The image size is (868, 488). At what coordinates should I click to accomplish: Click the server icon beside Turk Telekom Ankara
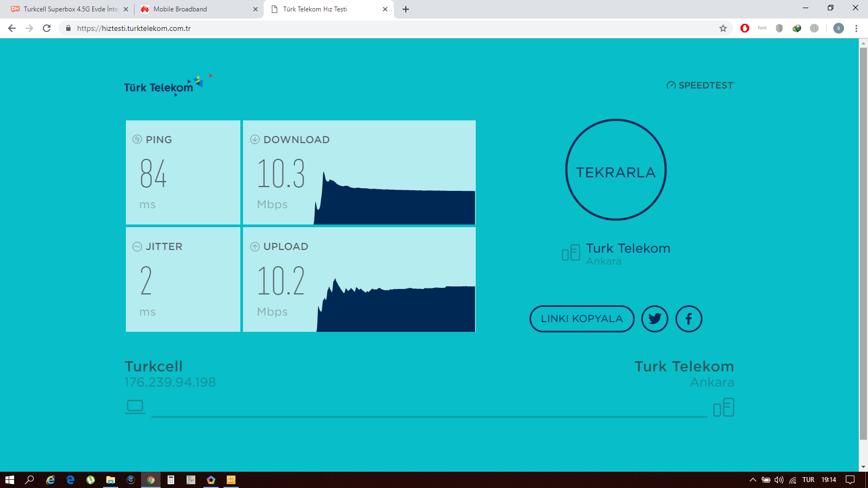click(x=571, y=253)
